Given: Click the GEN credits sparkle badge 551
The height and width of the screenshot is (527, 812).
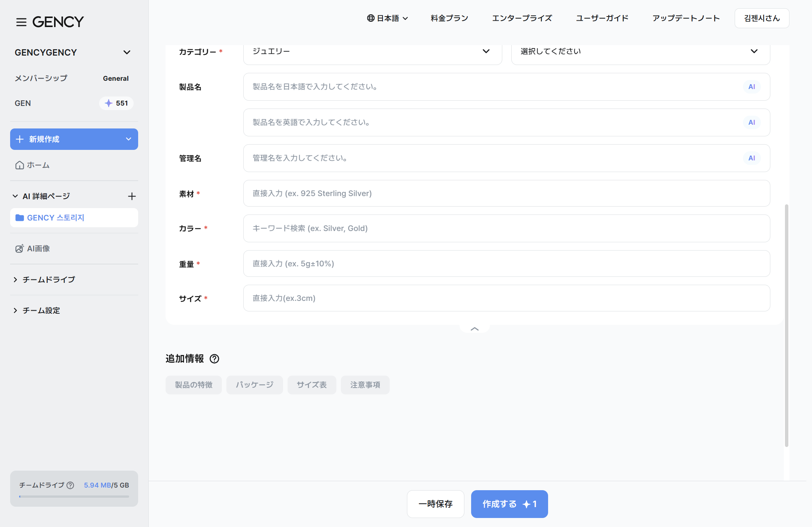Looking at the screenshot, I should 116,103.
